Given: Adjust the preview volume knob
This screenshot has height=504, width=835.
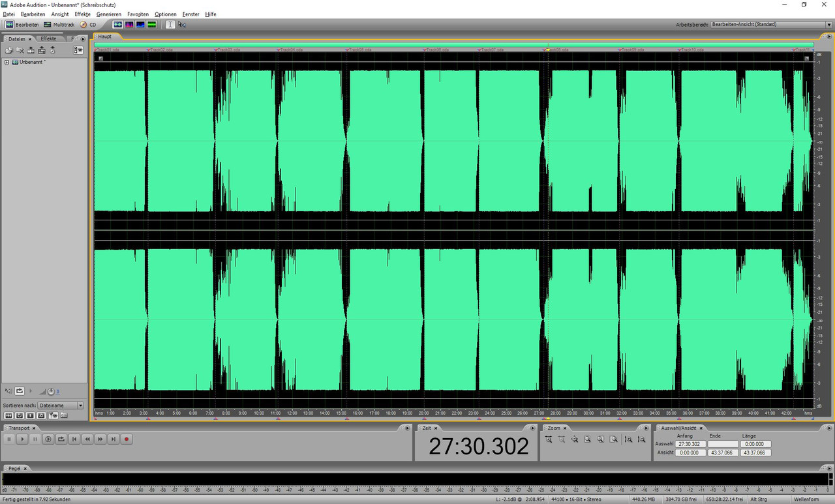Looking at the screenshot, I should 51,391.
